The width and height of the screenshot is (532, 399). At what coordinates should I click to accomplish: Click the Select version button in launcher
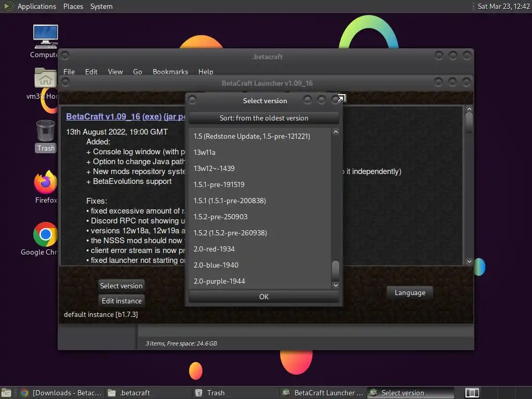121,286
